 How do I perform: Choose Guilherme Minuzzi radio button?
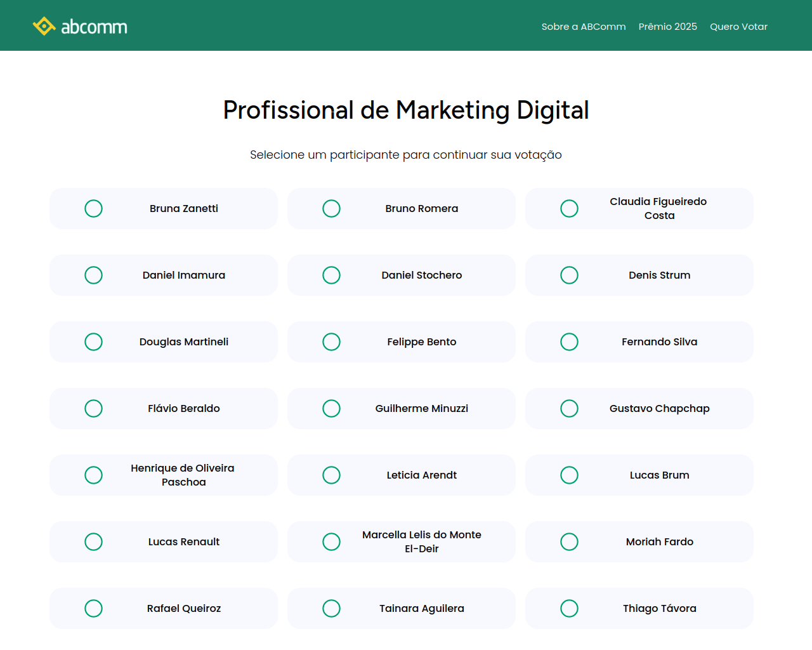click(331, 408)
